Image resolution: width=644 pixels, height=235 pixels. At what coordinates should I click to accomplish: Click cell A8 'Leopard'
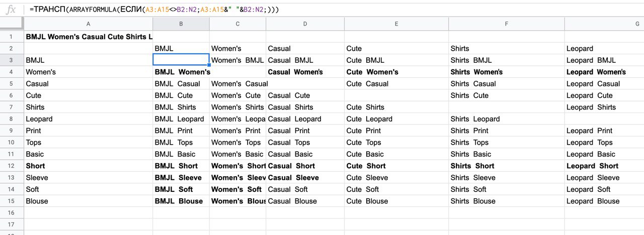[88, 119]
